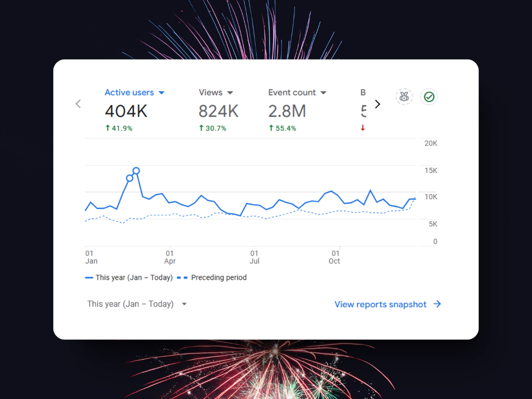Image resolution: width=532 pixels, height=399 pixels.
Task: Click the highlighted peak data point on the chart
Action: tap(136, 171)
